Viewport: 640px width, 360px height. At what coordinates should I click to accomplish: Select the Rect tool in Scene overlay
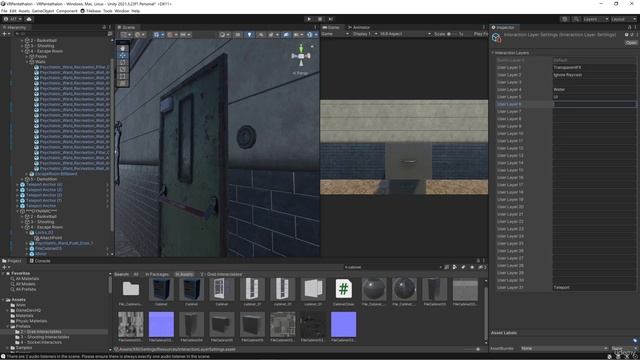click(x=122, y=76)
